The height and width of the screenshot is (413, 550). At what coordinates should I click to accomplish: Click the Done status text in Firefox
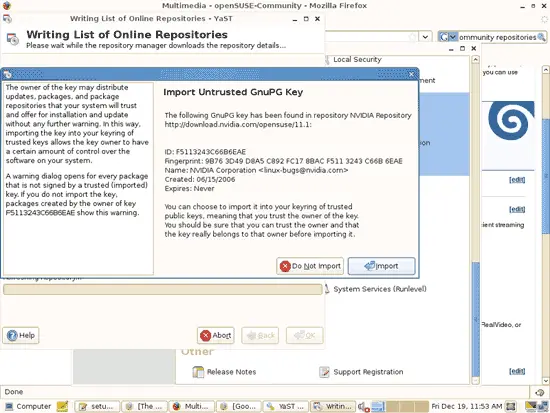pos(14,392)
